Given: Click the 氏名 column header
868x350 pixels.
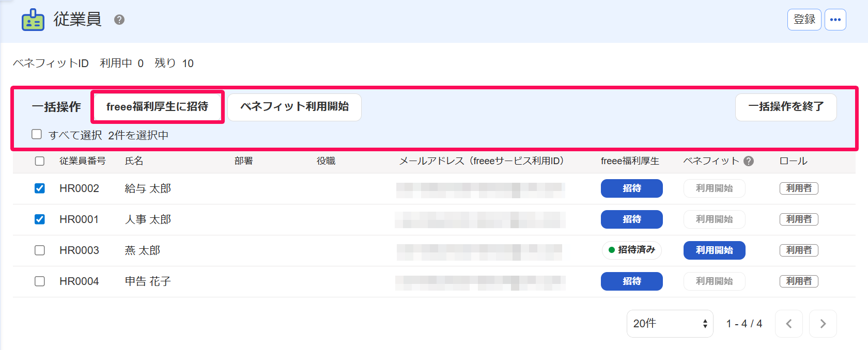Looking at the screenshot, I should pos(134,161).
